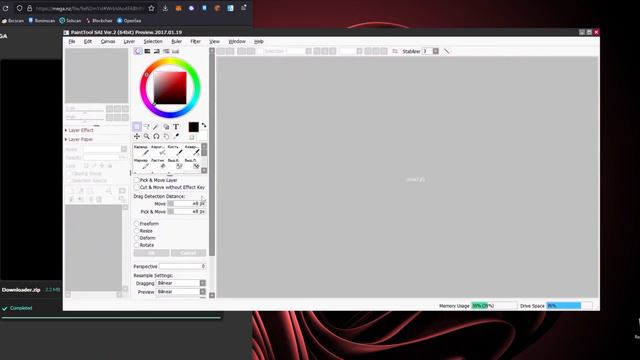Pick a shade in the color square
This screenshot has width=640, height=360.
click(x=170, y=88)
